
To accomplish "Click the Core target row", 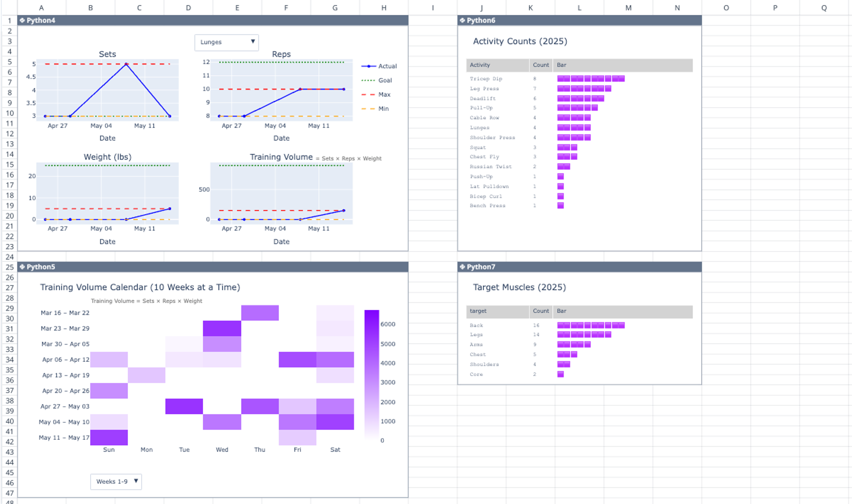I will coord(579,374).
